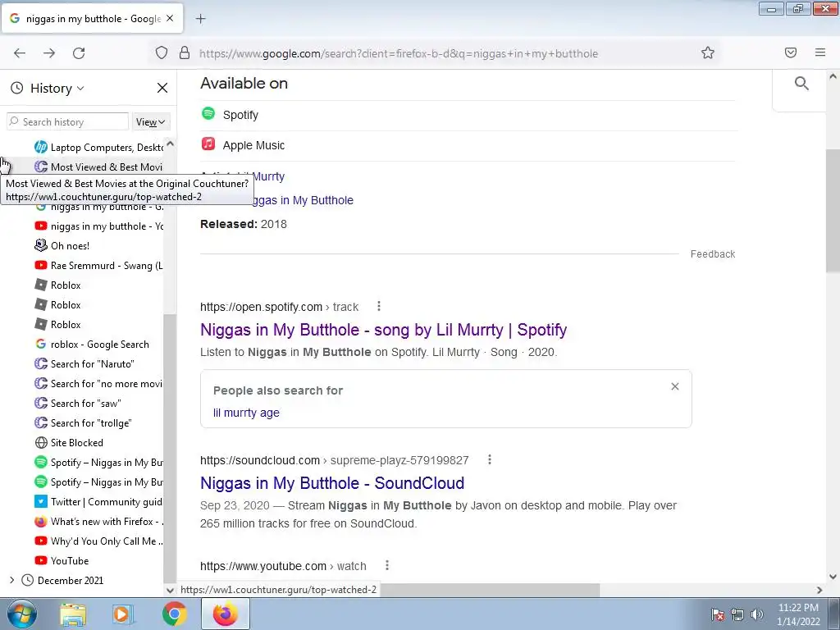
Task: Close the Google search tab
Action: (x=170, y=18)
